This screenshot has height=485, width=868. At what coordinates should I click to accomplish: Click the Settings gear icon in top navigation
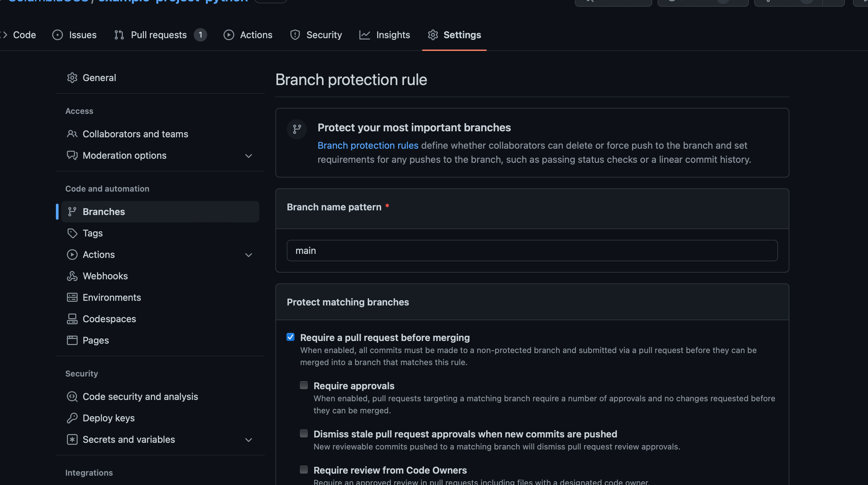(x=433, y=35)
